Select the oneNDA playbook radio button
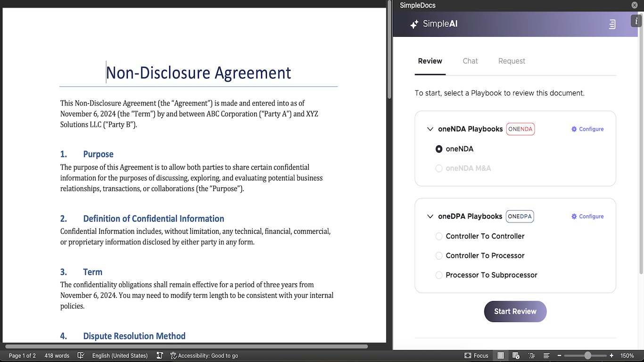644x362 pixels. [x=439, y=149]
